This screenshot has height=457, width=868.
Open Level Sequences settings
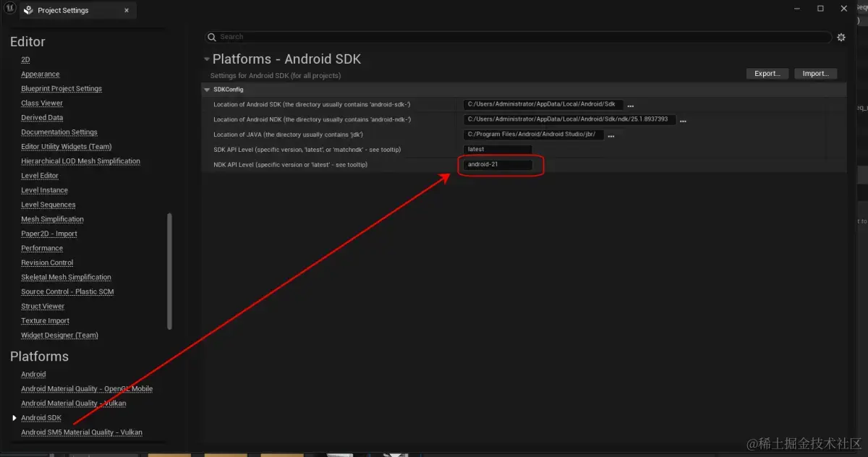click(x=48, y=205)
